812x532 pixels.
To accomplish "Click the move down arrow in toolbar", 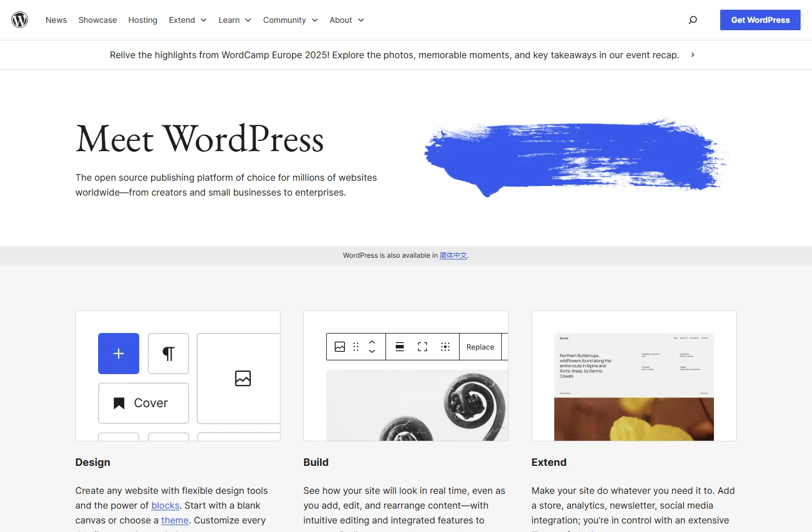I will [372, 351].
